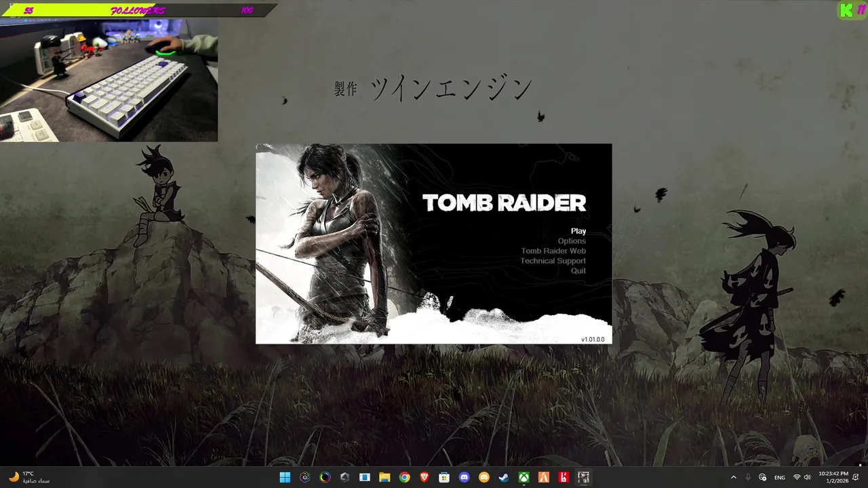Open Options in Tomb Raider launcher
The width and height of the screenshot is (868, 488).
coord(572,241)
